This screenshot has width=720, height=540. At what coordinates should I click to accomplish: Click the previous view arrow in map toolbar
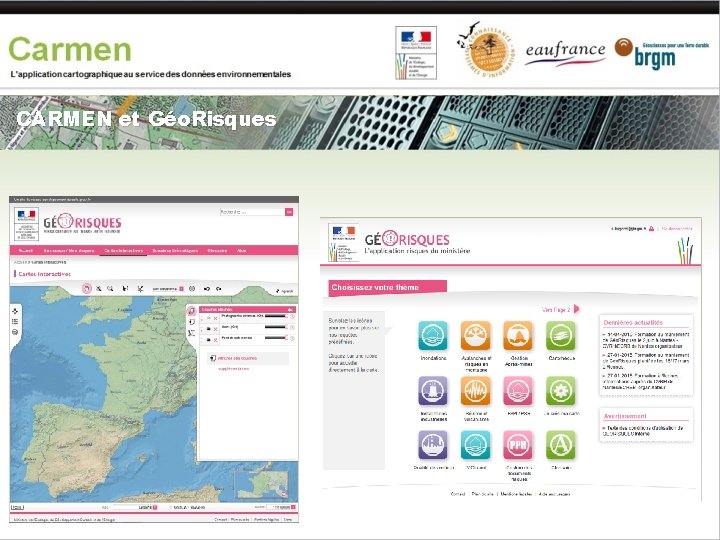coord(207,289)
